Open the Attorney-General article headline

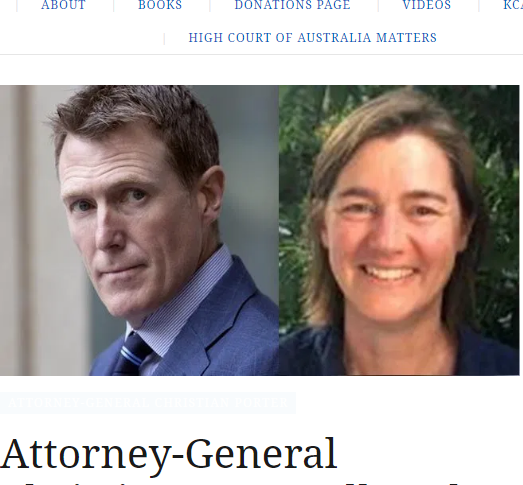pyautogui.click(x=168, y=454)
